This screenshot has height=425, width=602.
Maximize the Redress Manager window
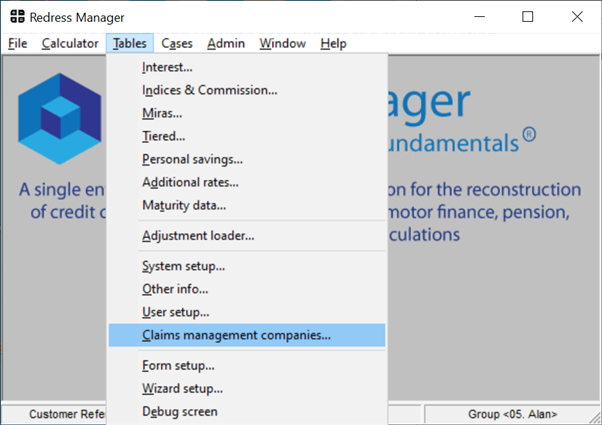click(x=528, y=17)
